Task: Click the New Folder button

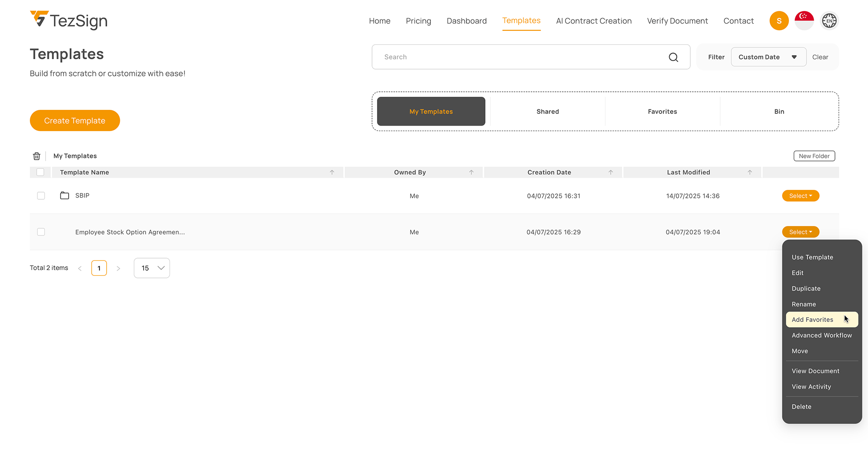Action: [x=814, y=156]
